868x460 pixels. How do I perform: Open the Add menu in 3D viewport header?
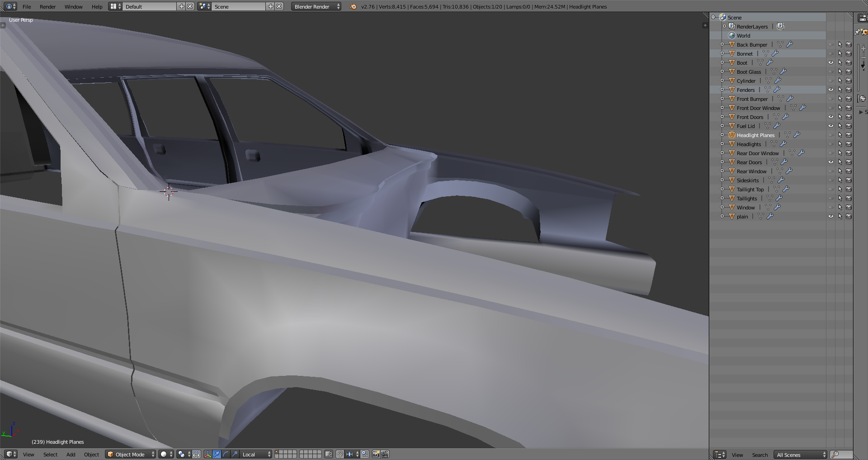coord(71,454)
